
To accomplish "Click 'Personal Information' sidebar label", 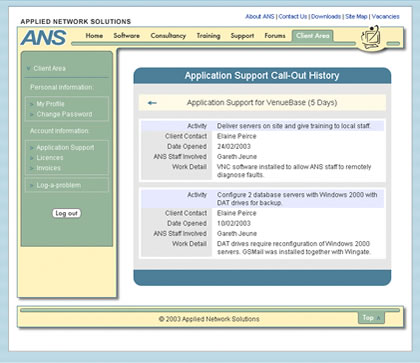I will (x=62, y=87).
